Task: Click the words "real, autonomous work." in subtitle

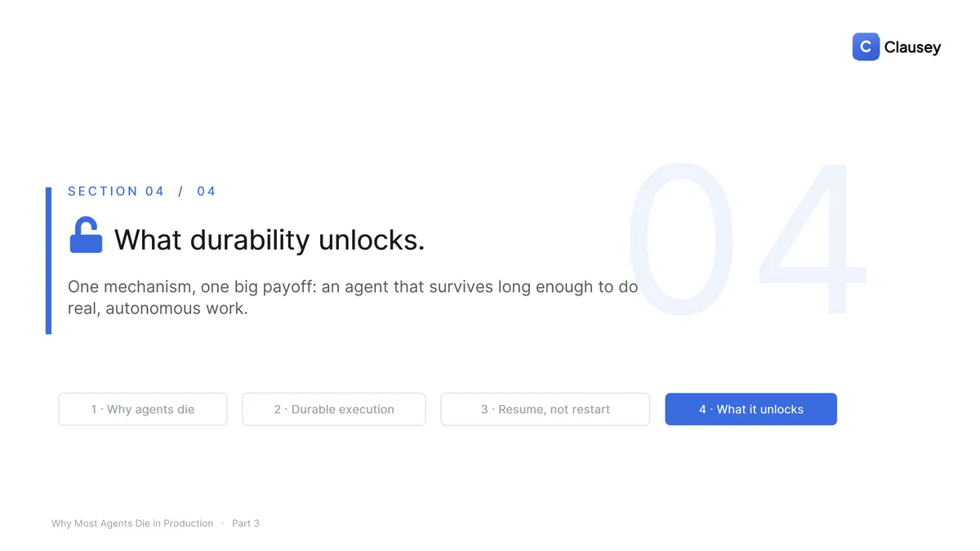Action: pyautogui.click(x=158, y=309)
